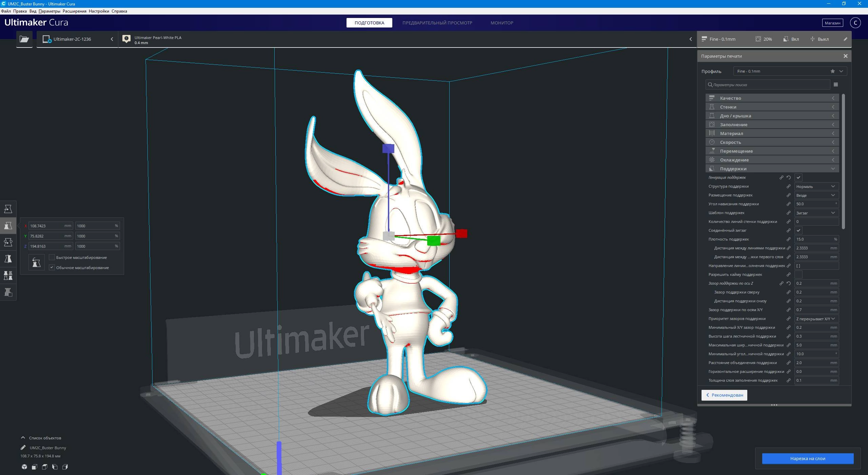Switch to ПРЕДВАРИТЕЛЬНЫЙ ПРОСМОТР tab
The width and height of the screenshot is (868, 475).
pos(437,23)
